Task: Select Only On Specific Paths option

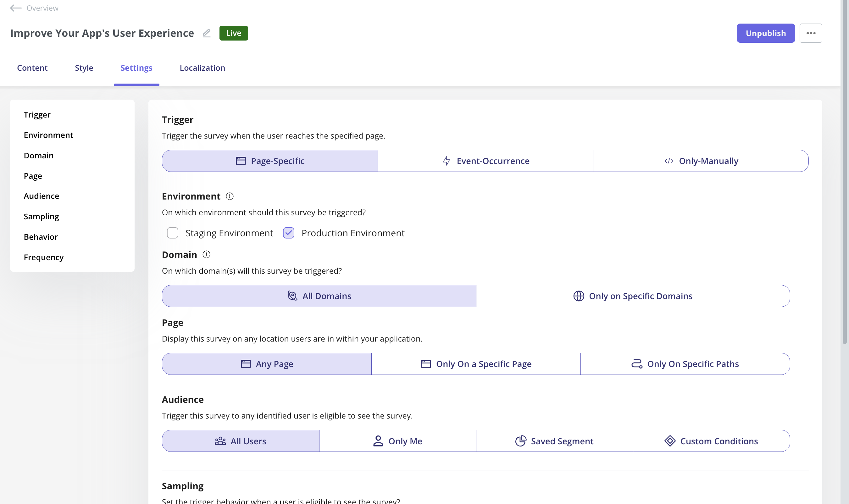Action: [x=685, y=364]
